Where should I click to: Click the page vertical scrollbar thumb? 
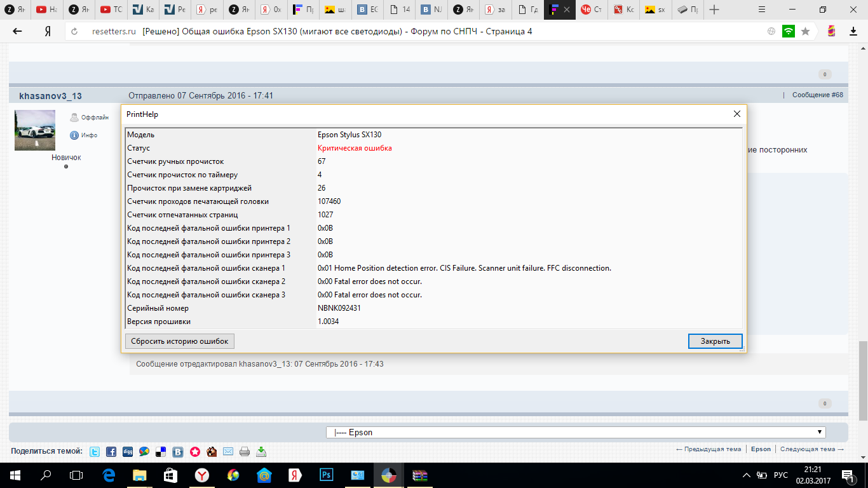click(x=863, y=381)
